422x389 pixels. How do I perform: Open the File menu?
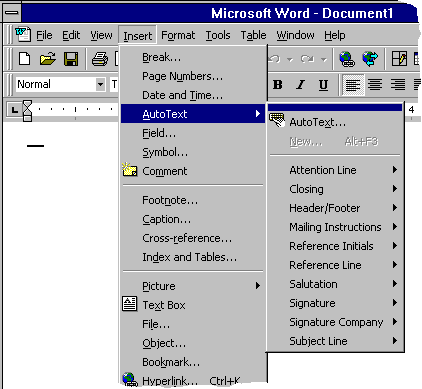click(x=44, y=35)
